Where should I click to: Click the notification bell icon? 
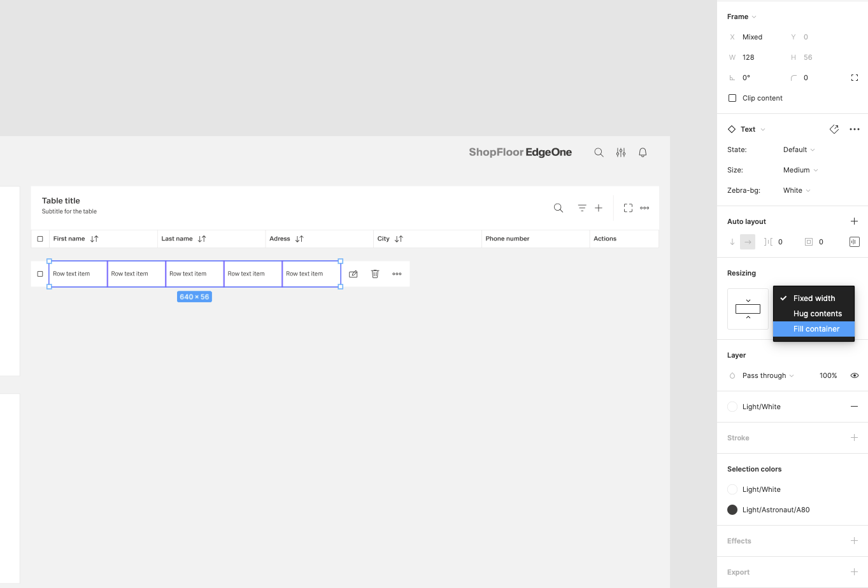coord(643,153)
